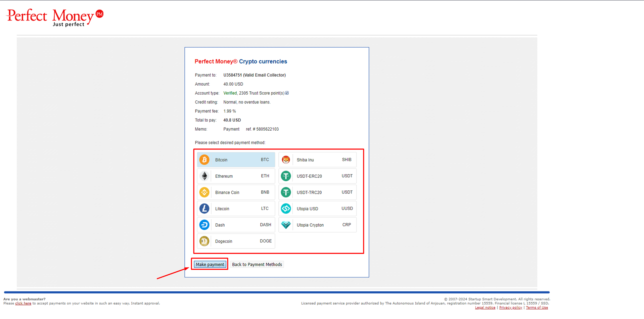
Task: Click the USDT-TRC20 Tether icon
Action: 286,192
